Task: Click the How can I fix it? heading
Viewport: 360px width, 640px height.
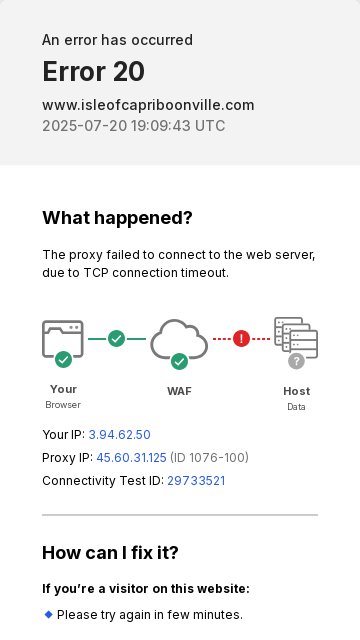Action: [110, 552]
